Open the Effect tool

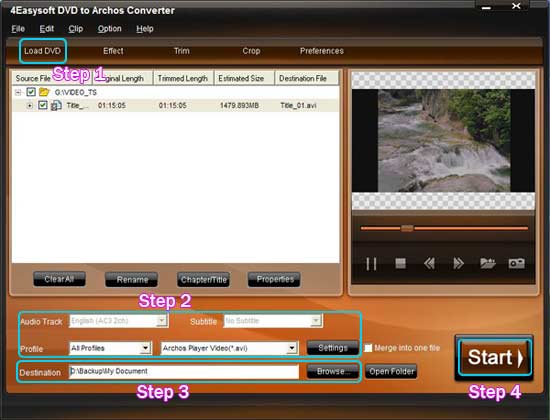(113, 51)
